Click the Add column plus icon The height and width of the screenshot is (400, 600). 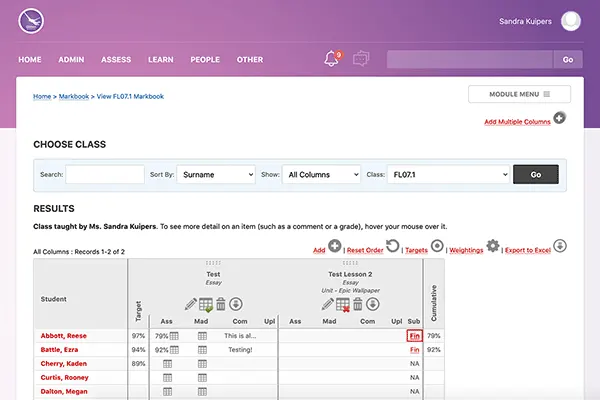[x=334, y=246]
